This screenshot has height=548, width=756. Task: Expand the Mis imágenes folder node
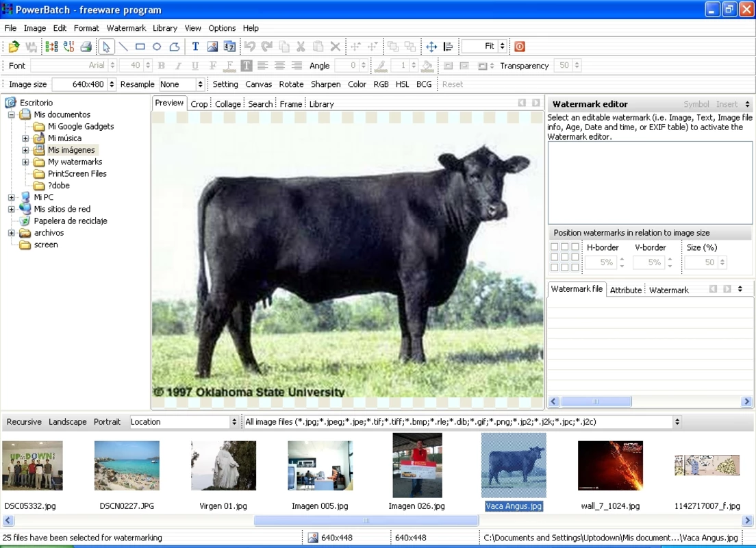click(x=25, y=150)
